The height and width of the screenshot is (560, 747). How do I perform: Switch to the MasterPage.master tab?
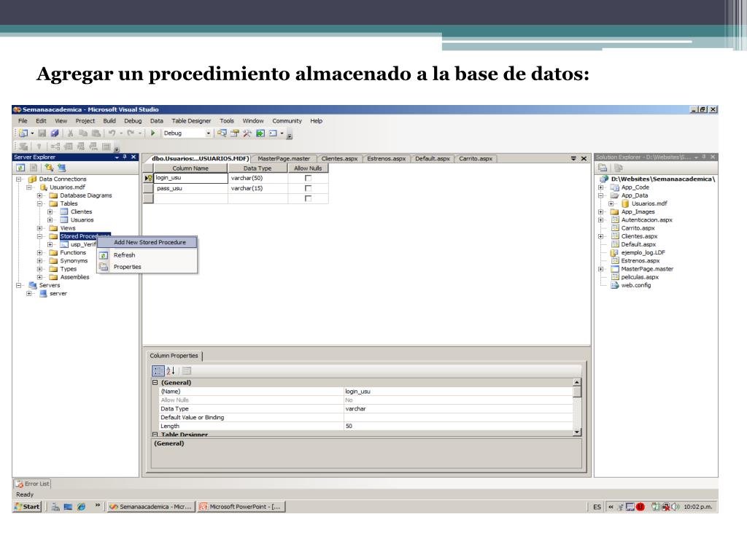[x=284, y=158]
